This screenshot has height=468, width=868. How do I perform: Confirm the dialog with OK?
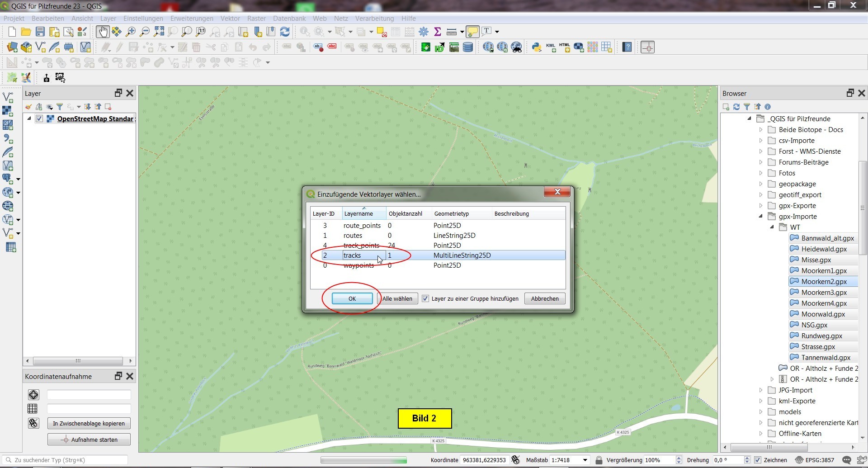point(352,299)
